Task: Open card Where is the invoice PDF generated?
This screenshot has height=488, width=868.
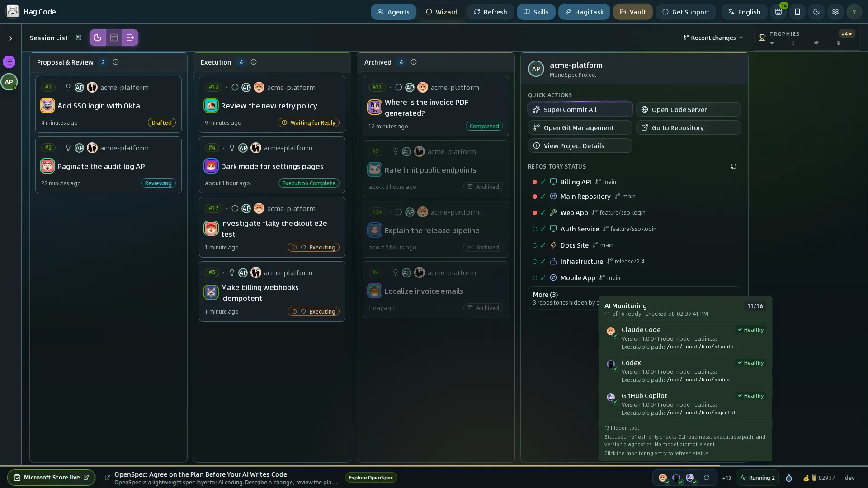Action: (x=436, y=106)
